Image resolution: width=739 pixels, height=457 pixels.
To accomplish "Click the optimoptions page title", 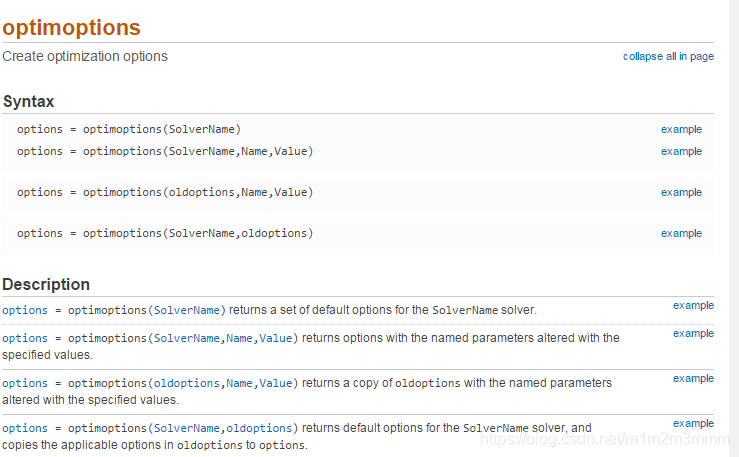I will 71,28.
